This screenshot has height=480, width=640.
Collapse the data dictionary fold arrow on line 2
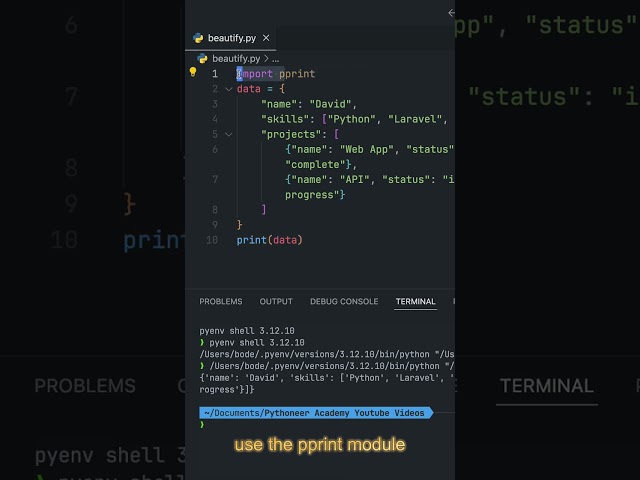(x=229, y=89)
